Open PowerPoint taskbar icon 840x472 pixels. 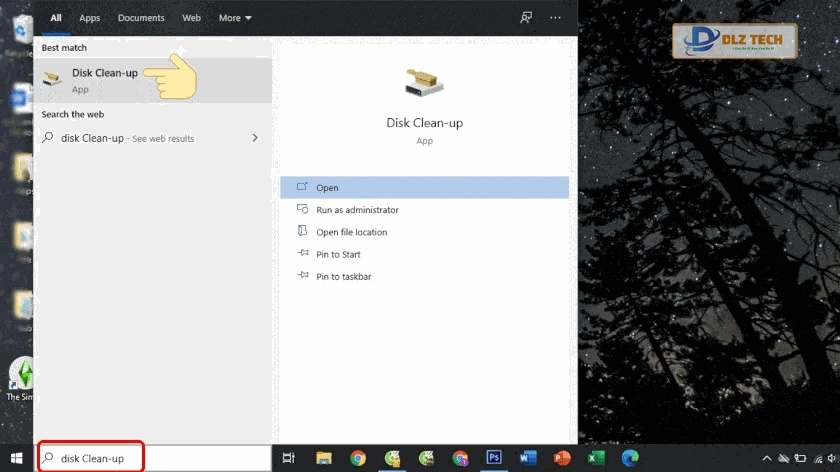coord(562,458)
